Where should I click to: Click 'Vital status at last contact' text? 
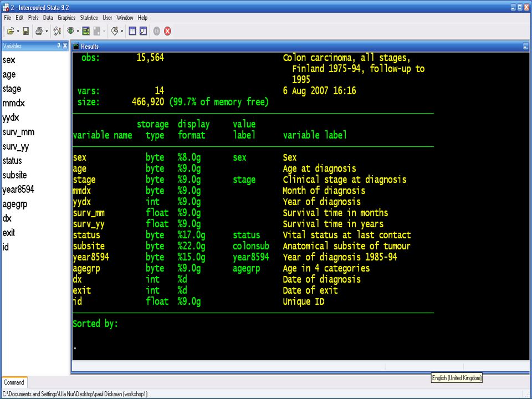tap(347, 235)
